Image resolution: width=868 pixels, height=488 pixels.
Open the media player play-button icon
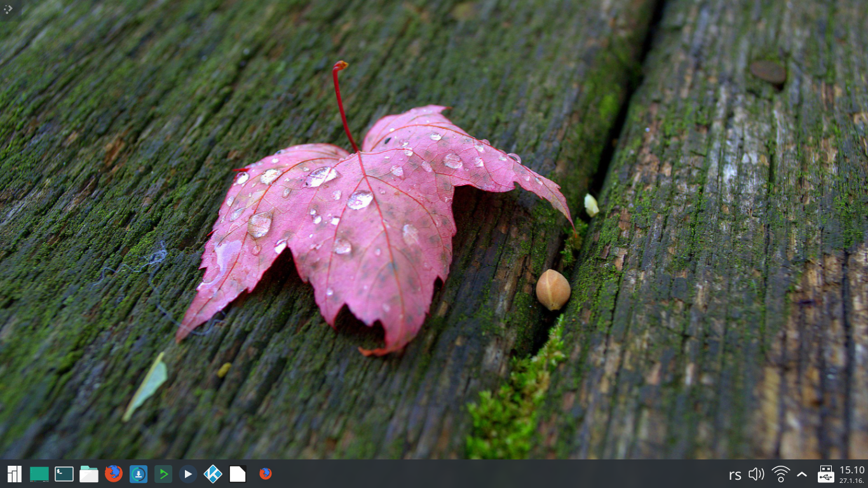click(x=187, y=474)
